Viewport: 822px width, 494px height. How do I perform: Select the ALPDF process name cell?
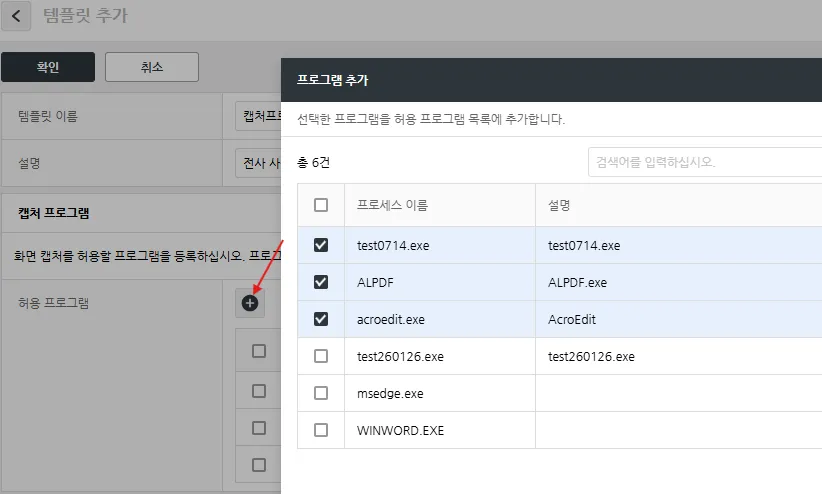coord(440,282)
